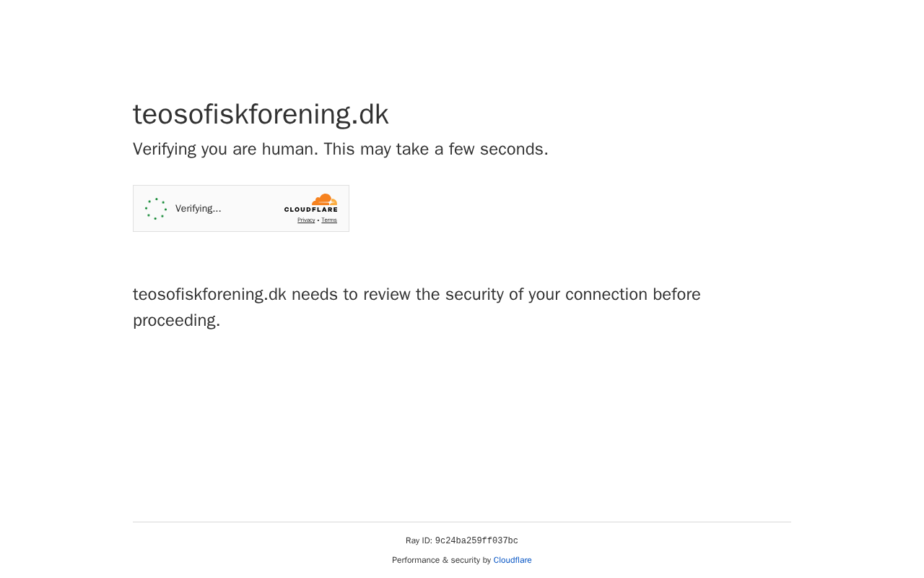Click the word "proceeding." in the paragraph
The height and width of the screenshot is (578, 924).
[x=177, y=321]
